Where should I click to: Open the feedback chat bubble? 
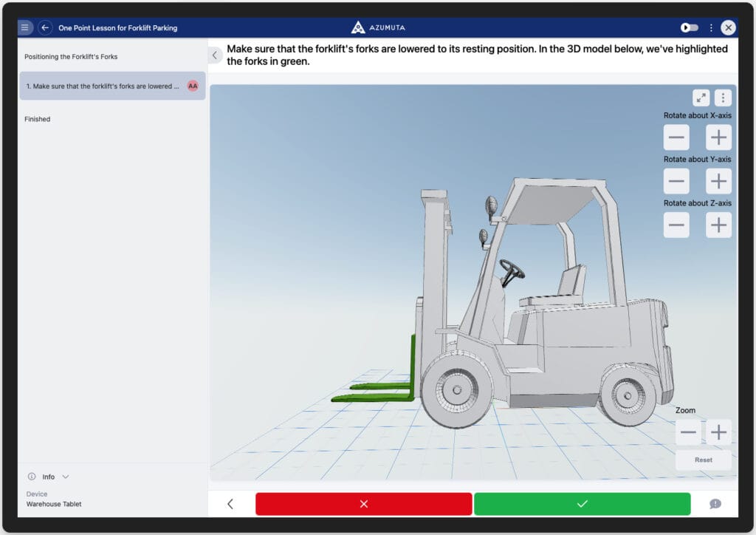pyautogui.click(x=715, y=505)
